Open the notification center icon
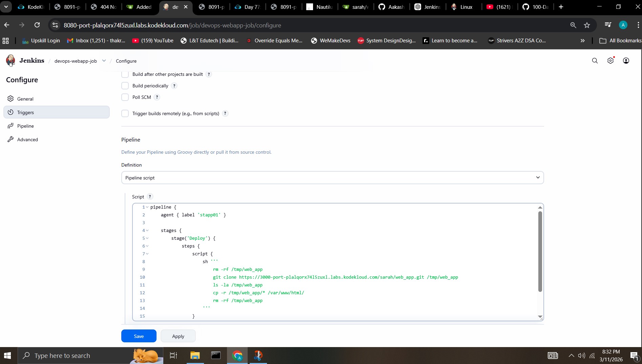This screenshot has height=364, width=642. pos(634,356)
